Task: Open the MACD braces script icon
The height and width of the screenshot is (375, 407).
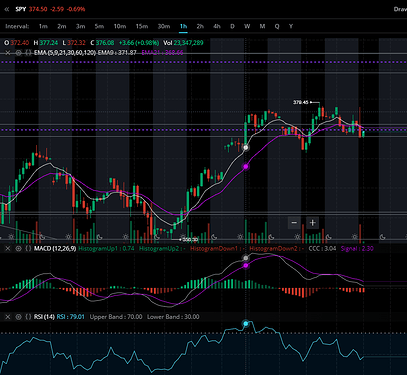Action: coord(28,248)
